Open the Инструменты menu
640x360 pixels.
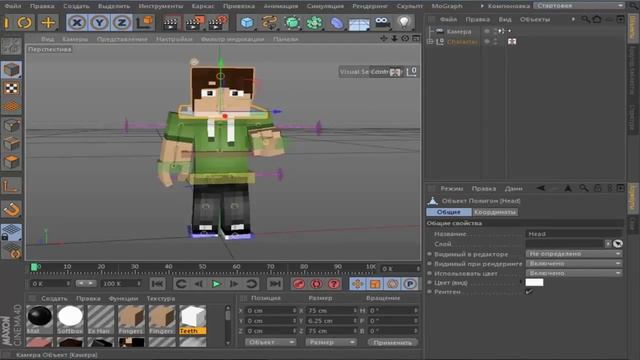point(161,6)
